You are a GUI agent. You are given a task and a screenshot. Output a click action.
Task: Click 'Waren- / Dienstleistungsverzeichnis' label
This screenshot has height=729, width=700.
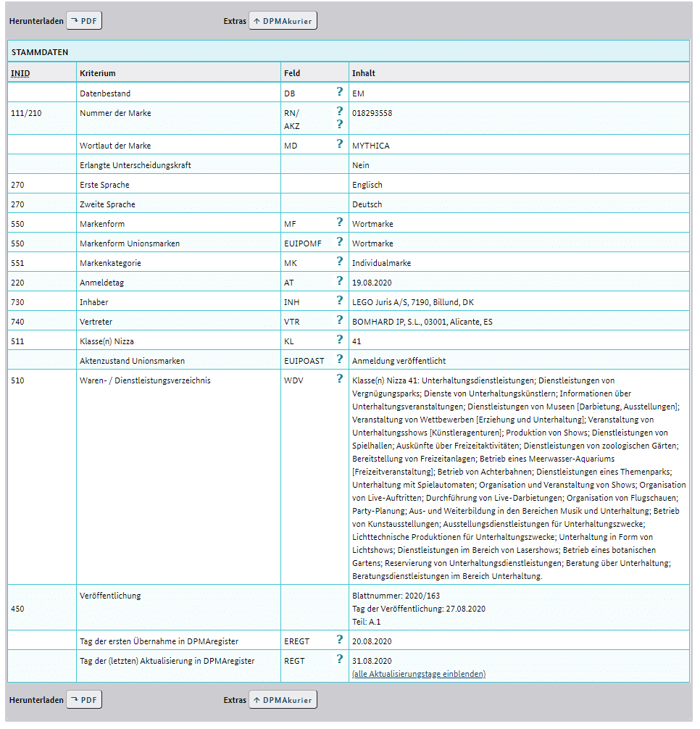pyautogui.click(x=145, y=380)
